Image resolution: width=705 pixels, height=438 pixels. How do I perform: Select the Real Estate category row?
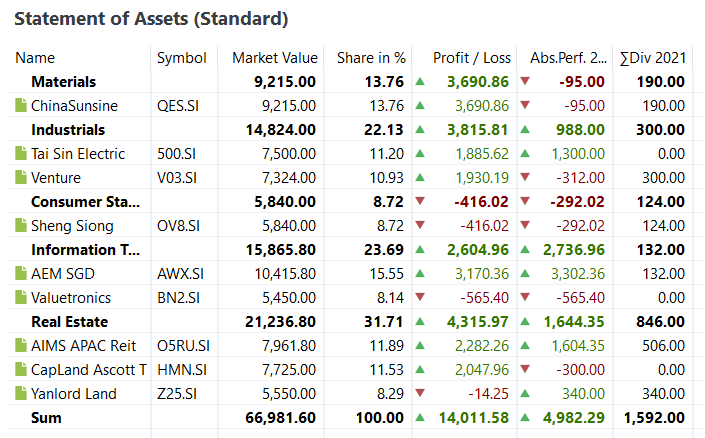69,322
